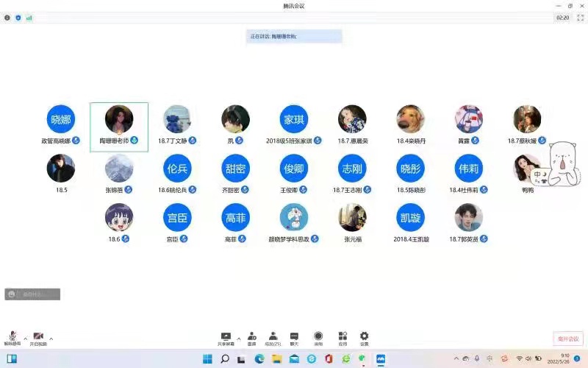Screen dimensions: 588x368
Task: Expand the arrow beside the microphone button
Action: (x=25, y=338)
